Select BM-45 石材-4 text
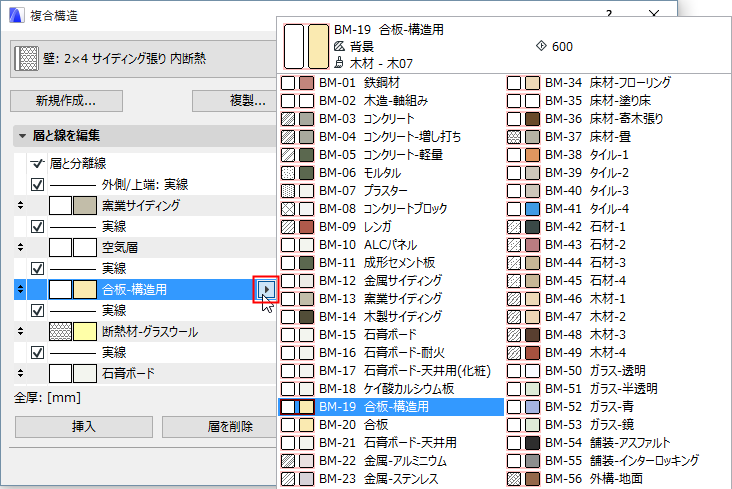This screenshot has width=732, height=489. pyautogui.click(x=585, y=281)
